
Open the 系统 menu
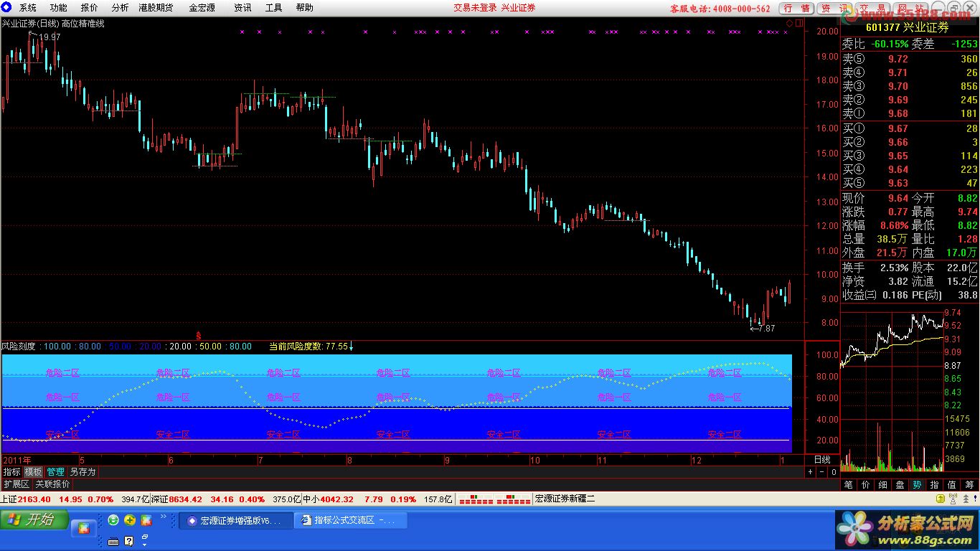coord(28,8)
